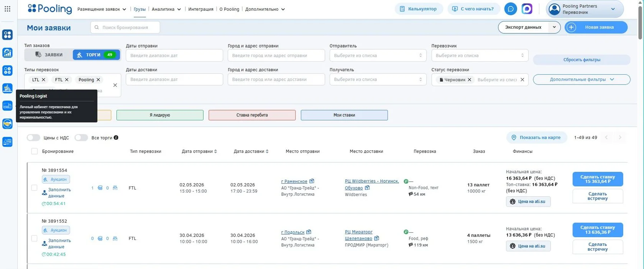Click the Поиск бронирования search field
The height and width of the screenshot is (269, 644).
(125, 28)
